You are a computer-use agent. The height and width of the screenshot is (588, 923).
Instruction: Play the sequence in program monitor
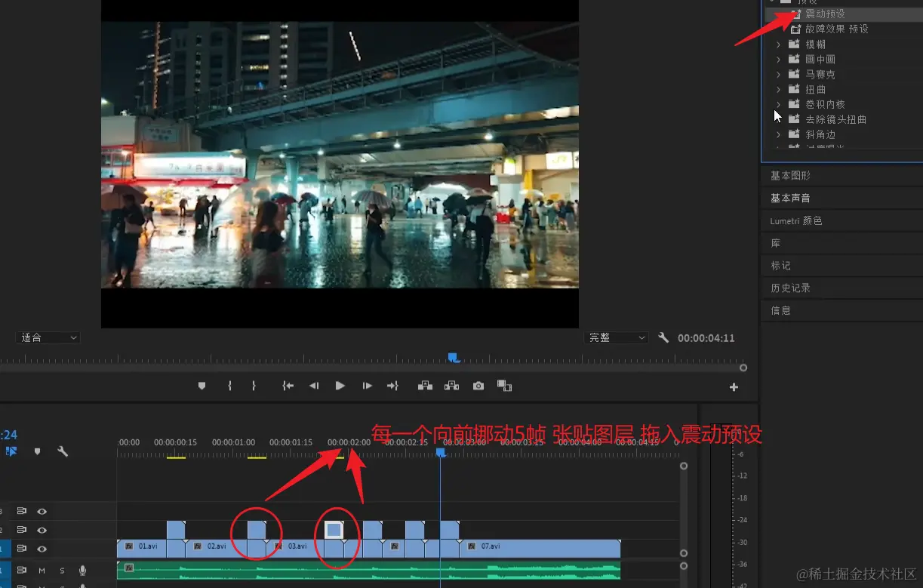(x=340, y=386)
